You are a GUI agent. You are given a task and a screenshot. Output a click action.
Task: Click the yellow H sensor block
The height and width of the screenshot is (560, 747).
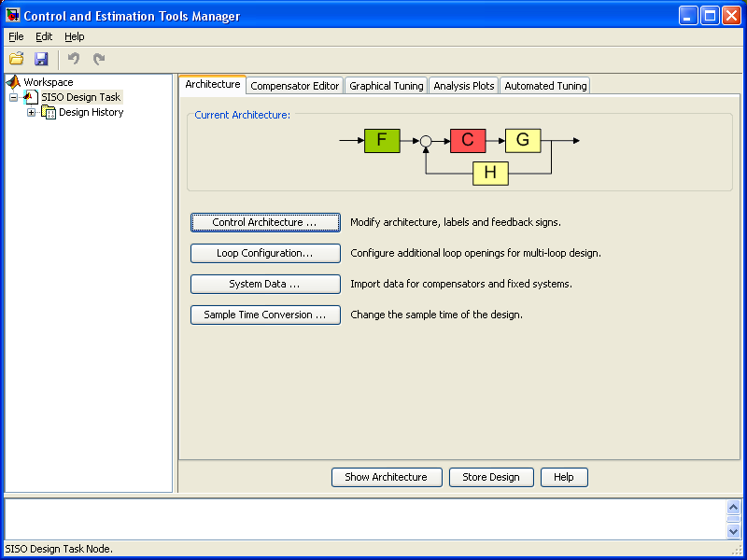(x=490, y=173)
